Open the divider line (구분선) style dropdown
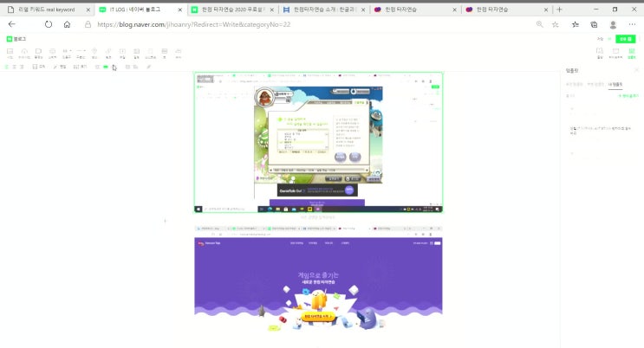The width and height of the screenshot is (644, 348). tap(81, 53)
